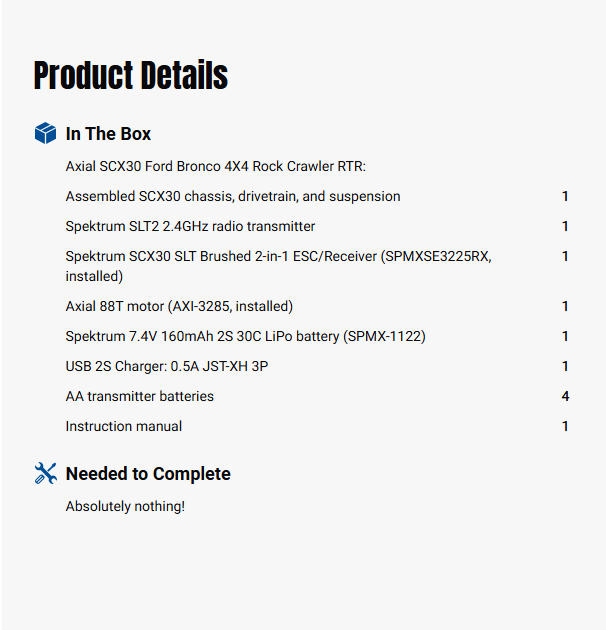Viewport: 606px width, 630px height.
Task: Click the Axial SCX30 Ford Bronco title line
Action: pos(216,166)
